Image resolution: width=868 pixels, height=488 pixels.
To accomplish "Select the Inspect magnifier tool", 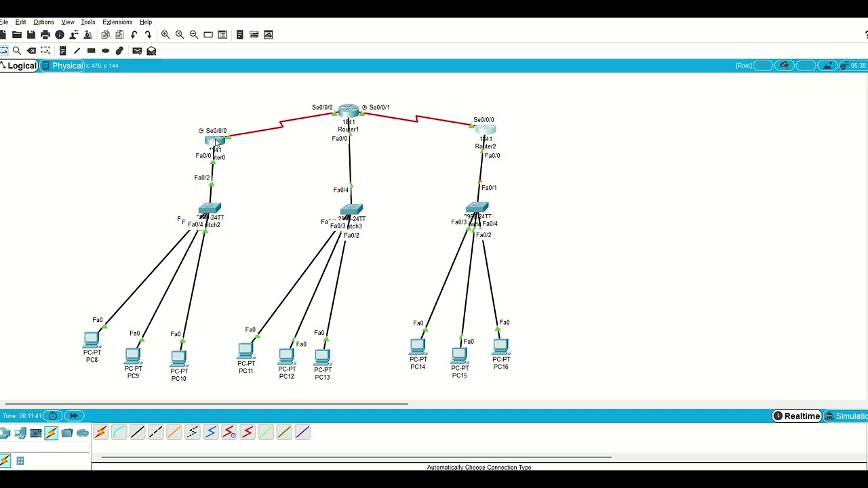I will pyautogui.click(x=17, y=51).
